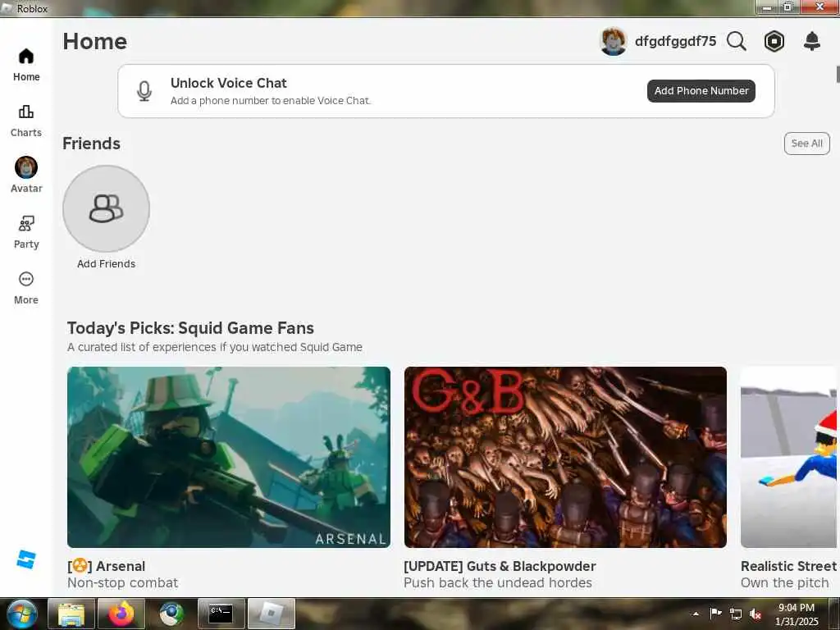840x630 pixels.
Task: Click the Add Friends label
Action: (x=106, y=263)
